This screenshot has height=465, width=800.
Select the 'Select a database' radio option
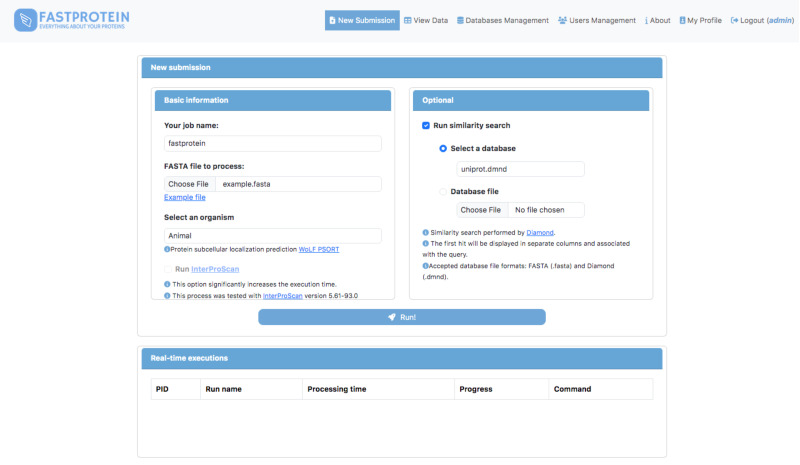[443, 149]
